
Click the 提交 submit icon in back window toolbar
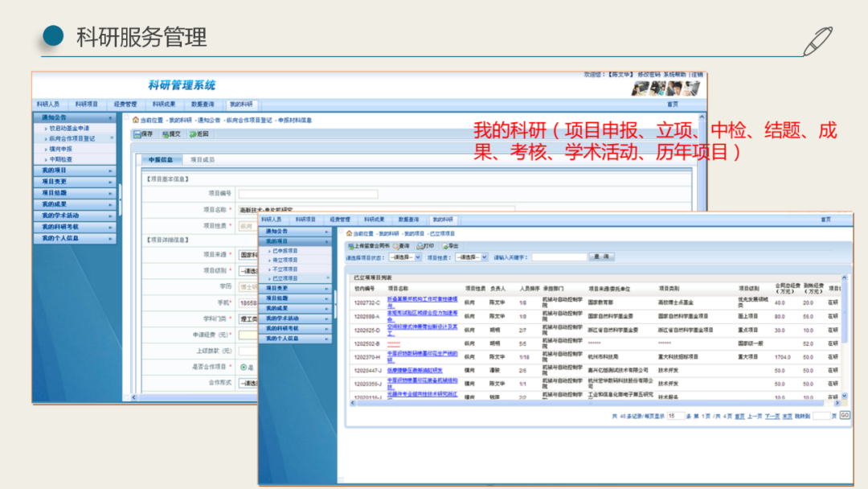tap(166, 134)
